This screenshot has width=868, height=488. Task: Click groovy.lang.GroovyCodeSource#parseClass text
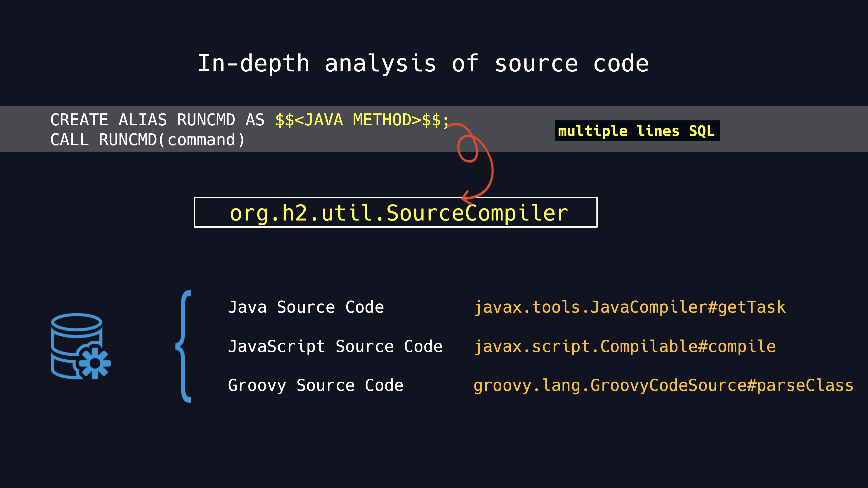pyautogui.click(x=663, y=385)
